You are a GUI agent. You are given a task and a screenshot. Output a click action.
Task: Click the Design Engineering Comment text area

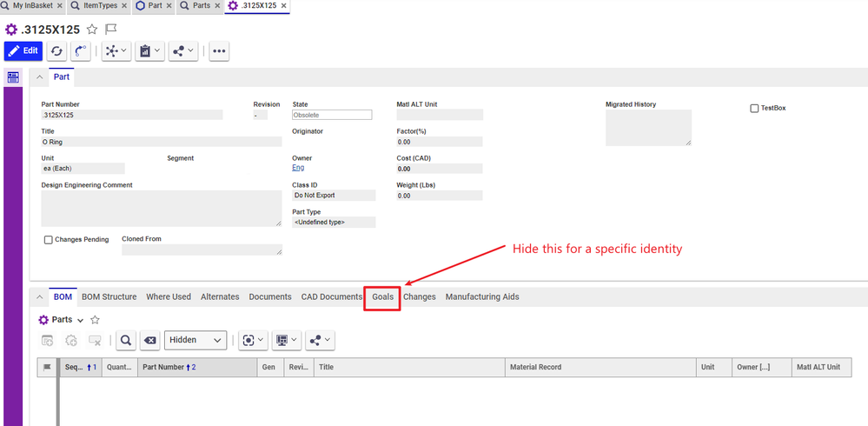pos(161,209)
